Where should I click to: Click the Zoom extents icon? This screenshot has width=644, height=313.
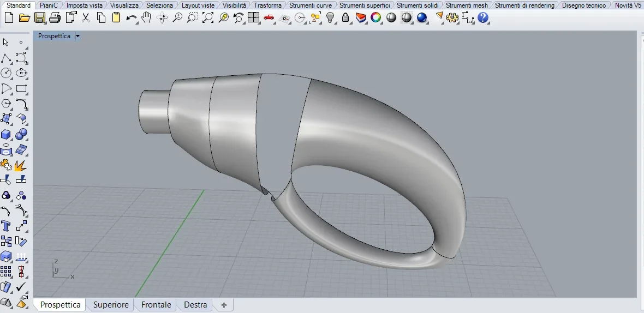(x=208, y=17)
